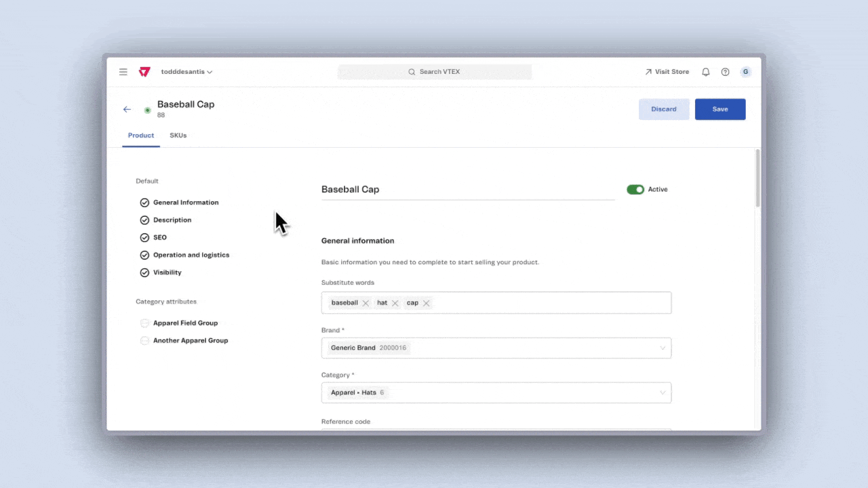Remove the 'hat' substitute word tag
The width and height of the screenshot is (868, 488).
coord(395,303)
